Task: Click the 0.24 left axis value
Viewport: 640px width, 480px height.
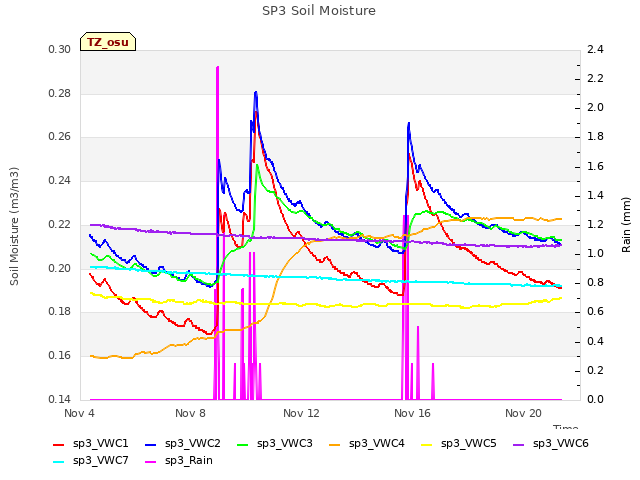Action: tap(60, 180)
